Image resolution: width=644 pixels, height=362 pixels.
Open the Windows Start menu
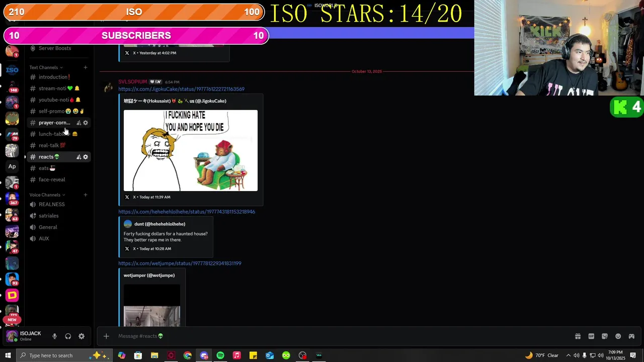pyautogui.click(x=8, y=355)
